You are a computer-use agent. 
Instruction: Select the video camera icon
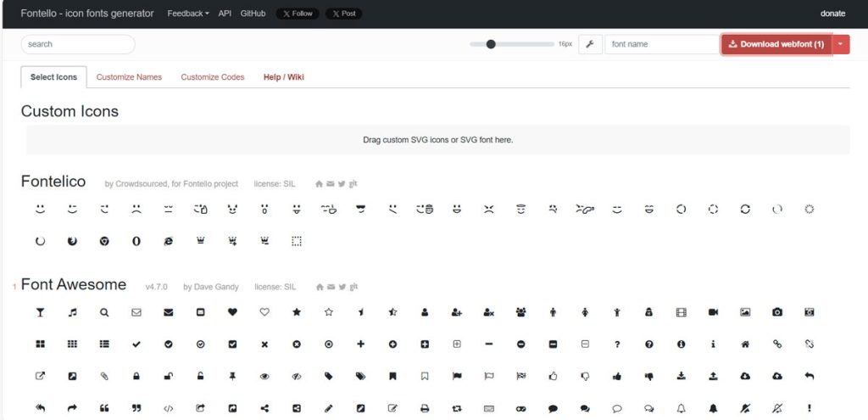(713, 312)
